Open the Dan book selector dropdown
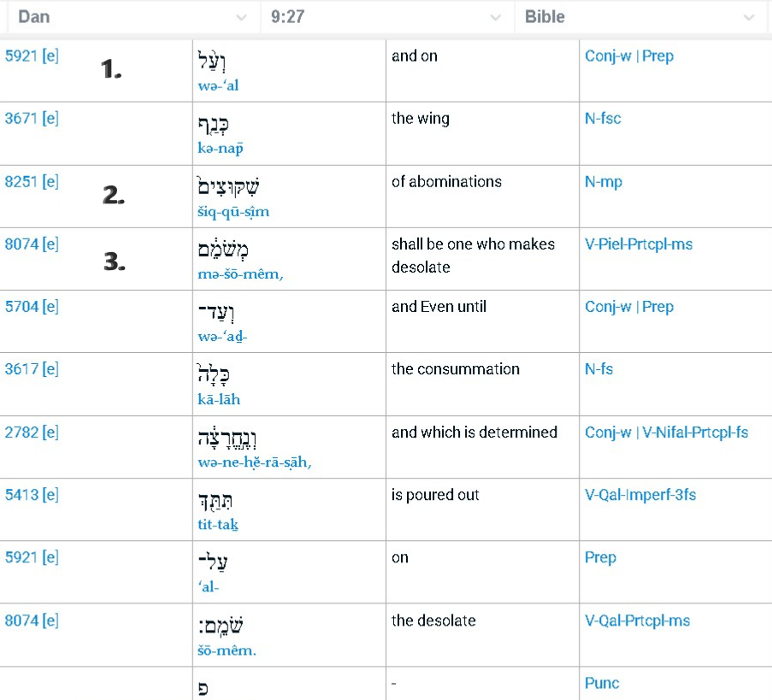 click(128, 16)
